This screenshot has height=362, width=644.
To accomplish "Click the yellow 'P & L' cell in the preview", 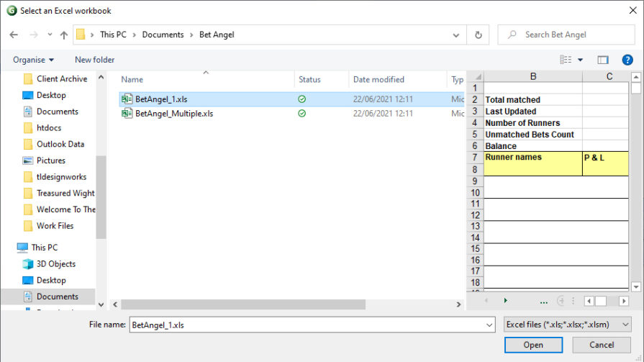I will 606,163.
